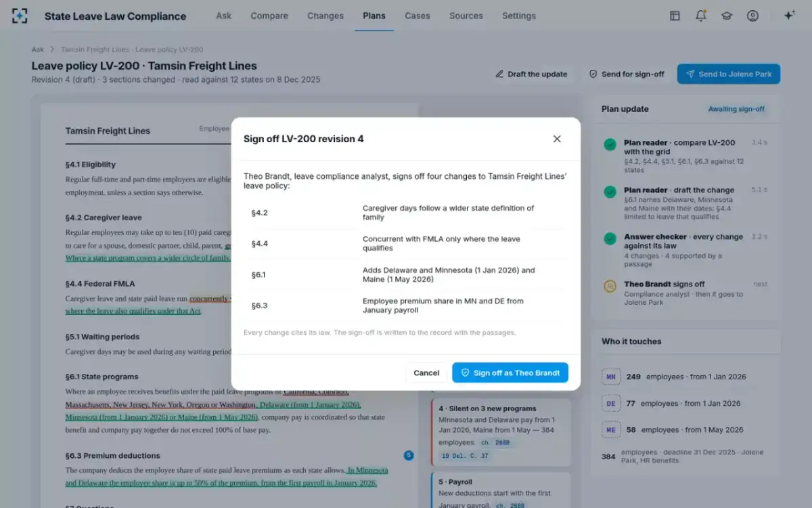Open the '4 · Silent on 3 new programs' card
812x508 pixels.
[x=501, y=431]
